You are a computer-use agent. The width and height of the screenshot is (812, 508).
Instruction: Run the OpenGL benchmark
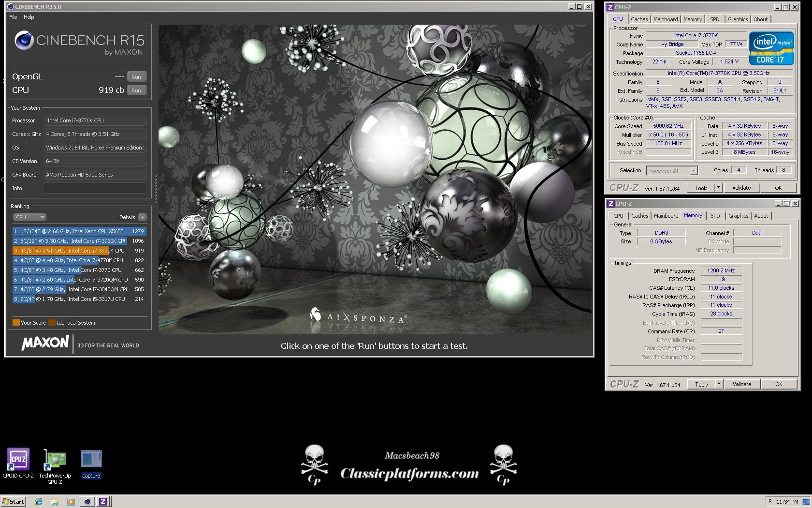136,77
